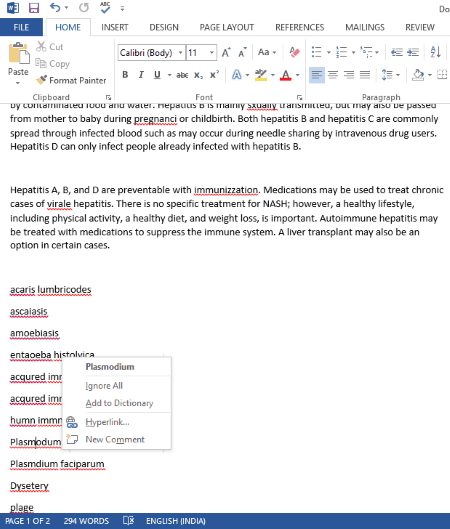Screen dimensions: 450x529
Task: Expand the Multilevel List dropdown arrow
Action: 377,53
